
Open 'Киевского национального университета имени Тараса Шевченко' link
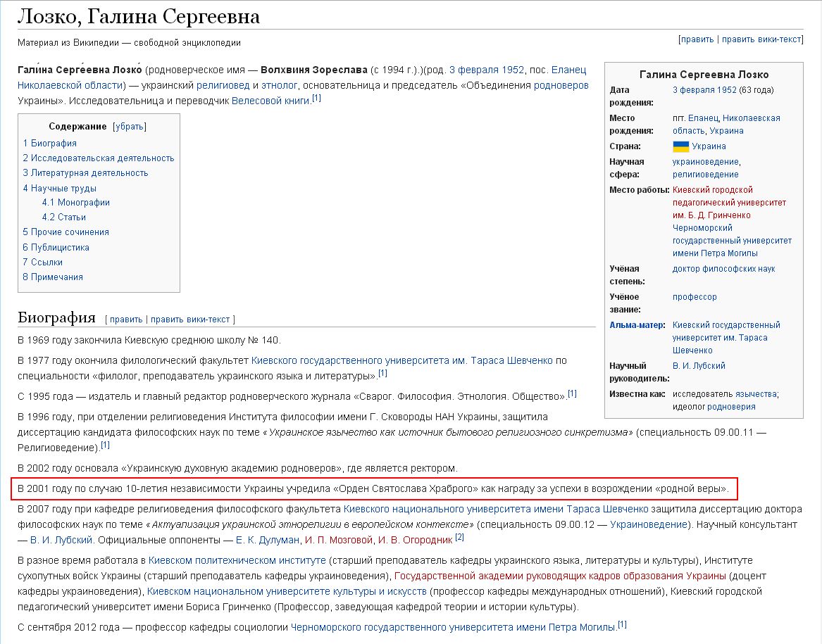[x=496, y=509]
